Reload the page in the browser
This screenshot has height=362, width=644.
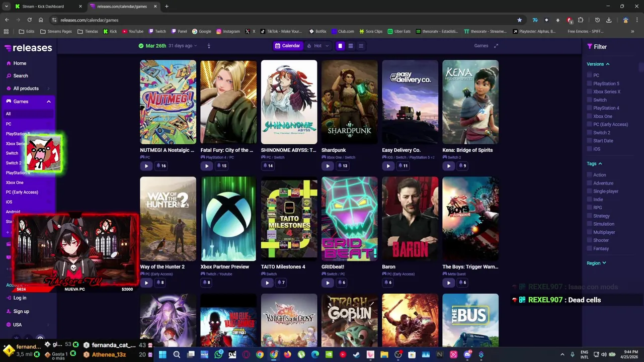(29, 20)
